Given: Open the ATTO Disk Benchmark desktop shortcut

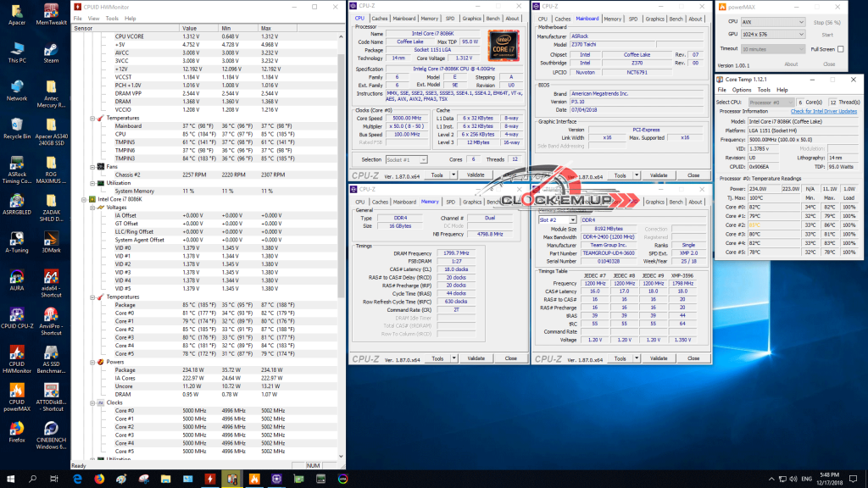Looking at the screenshot, I should (51, 398).
